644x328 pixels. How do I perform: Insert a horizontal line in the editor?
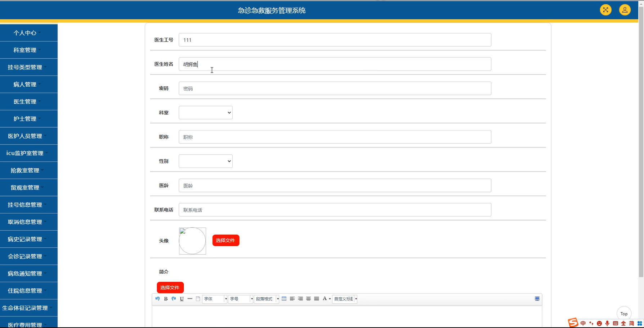point(190,299)
